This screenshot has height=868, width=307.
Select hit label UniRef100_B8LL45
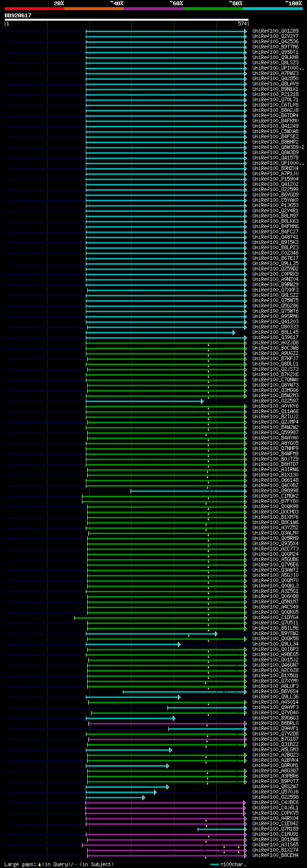pyautogui.click(x=275, y=332)
